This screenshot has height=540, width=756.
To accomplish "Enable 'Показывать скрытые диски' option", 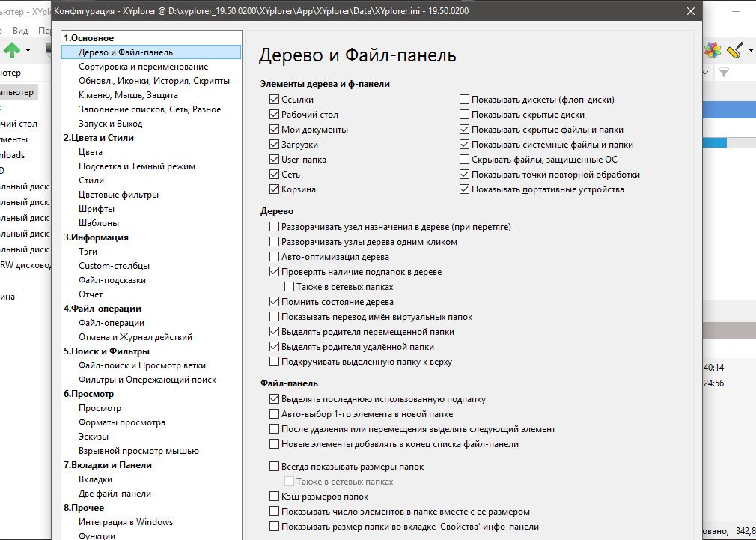I will (x=464, y=115).
